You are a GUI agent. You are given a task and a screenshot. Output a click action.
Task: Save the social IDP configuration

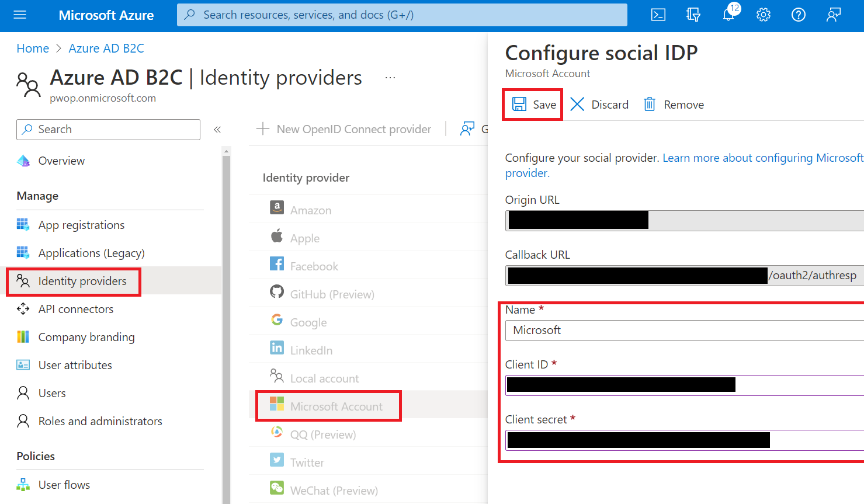point(533,105)
